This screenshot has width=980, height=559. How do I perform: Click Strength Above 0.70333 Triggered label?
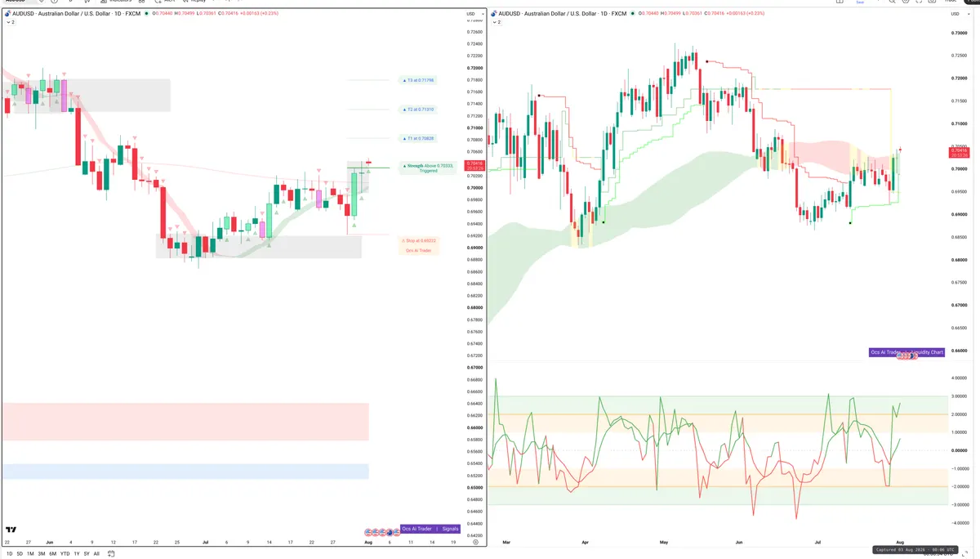coord(428,168)
